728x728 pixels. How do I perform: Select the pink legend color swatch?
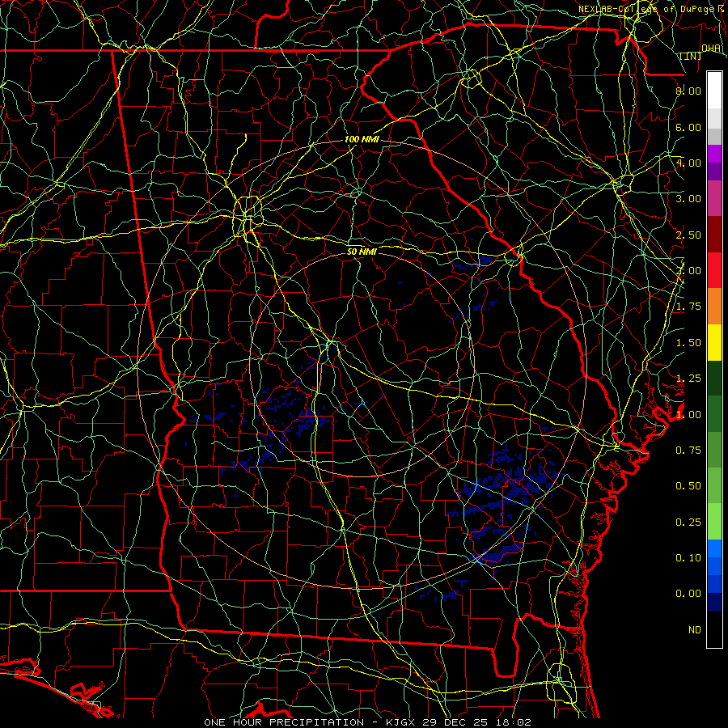714,199
